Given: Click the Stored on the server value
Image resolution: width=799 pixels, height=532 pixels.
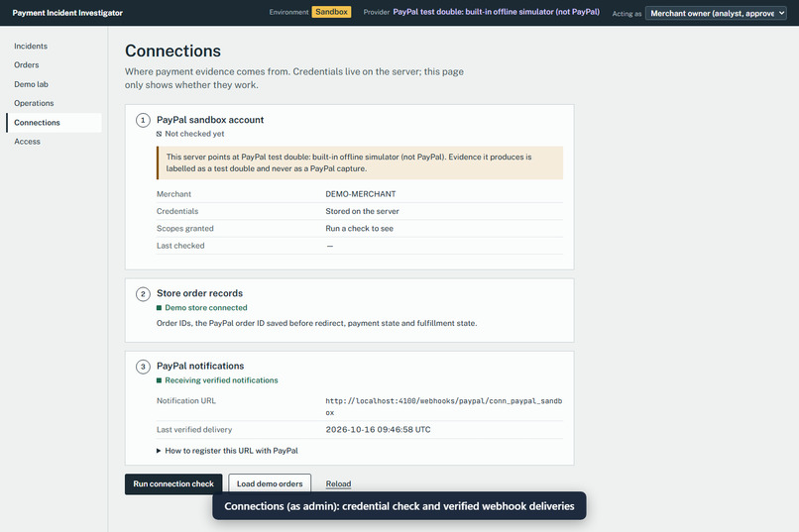Looking at the screenshot, I should click(362, 211).
